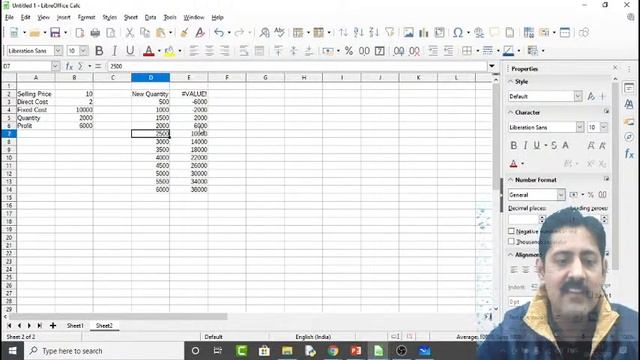Screen dimensions: 640x360
Task: Open the Name Box dropdown arrow
Action: click(56, 66)
